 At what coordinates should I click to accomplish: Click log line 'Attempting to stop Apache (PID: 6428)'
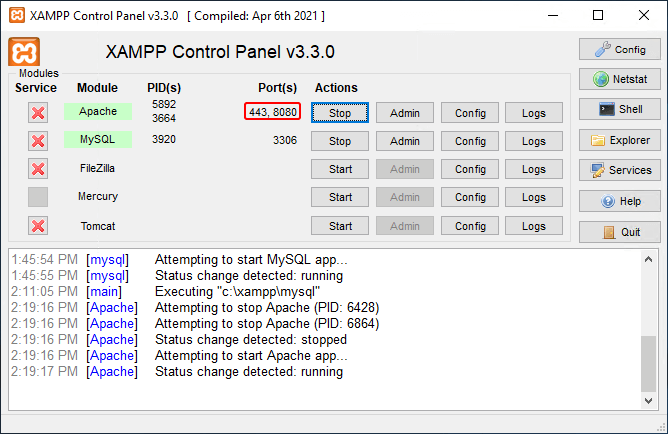pos(267,308)
